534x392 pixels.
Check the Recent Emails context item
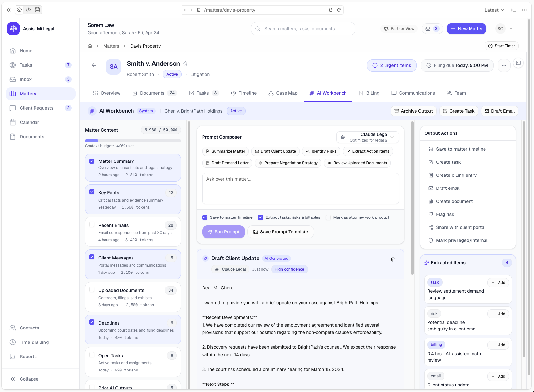[91, 225]
